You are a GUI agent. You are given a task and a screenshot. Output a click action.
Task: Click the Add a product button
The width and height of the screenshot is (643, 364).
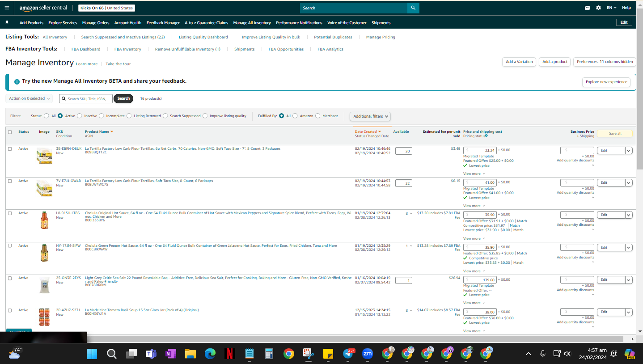pos(555,62)
